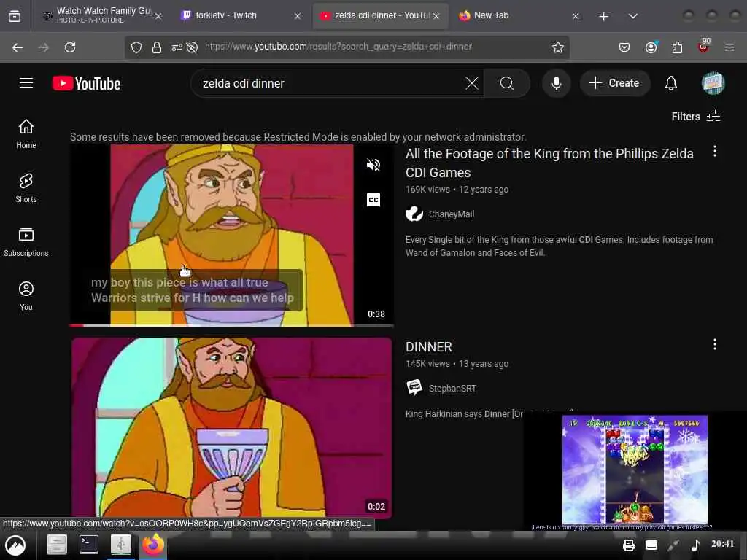
Task: Open video titled All the Footage of the King
Action: [549, 163]
